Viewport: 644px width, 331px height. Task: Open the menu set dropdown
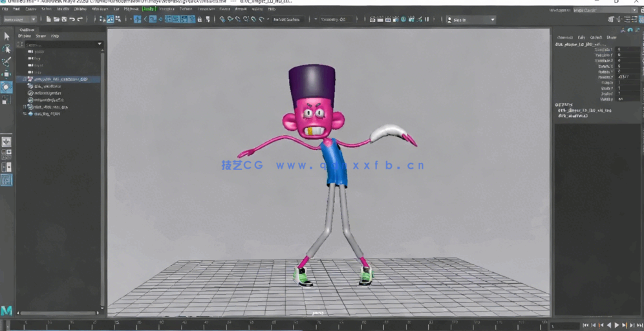click(x=20, y=19)
